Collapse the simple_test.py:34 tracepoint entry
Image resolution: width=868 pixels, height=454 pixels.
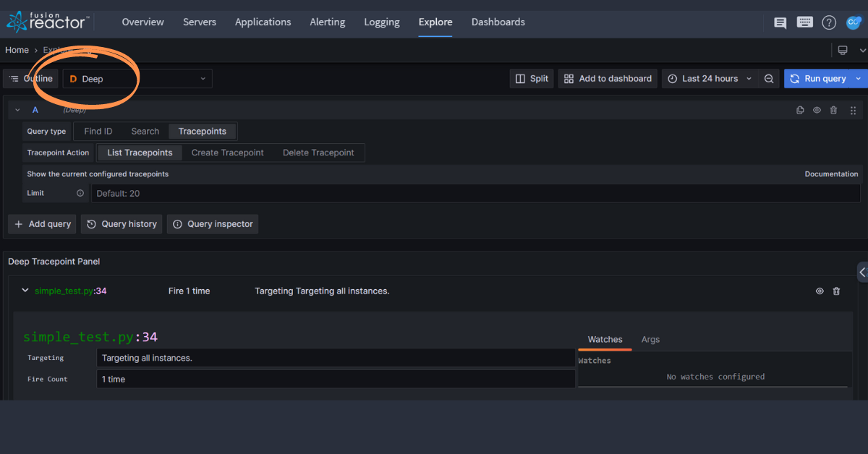[25, 291]
